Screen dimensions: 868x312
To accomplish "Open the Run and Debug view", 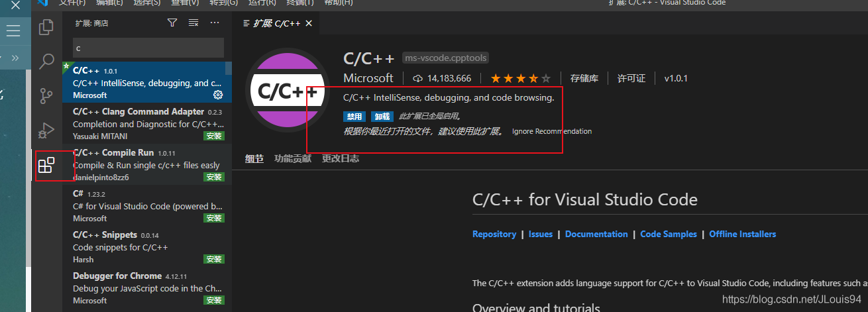I will click(x=46, y=130).
